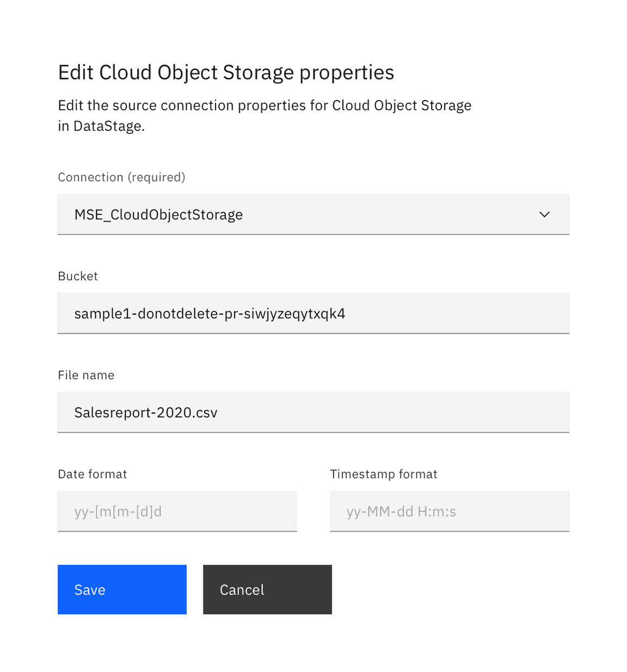Click the File name field label
The height and width of the screenshot is (672, 627).
tap(86, 375)
